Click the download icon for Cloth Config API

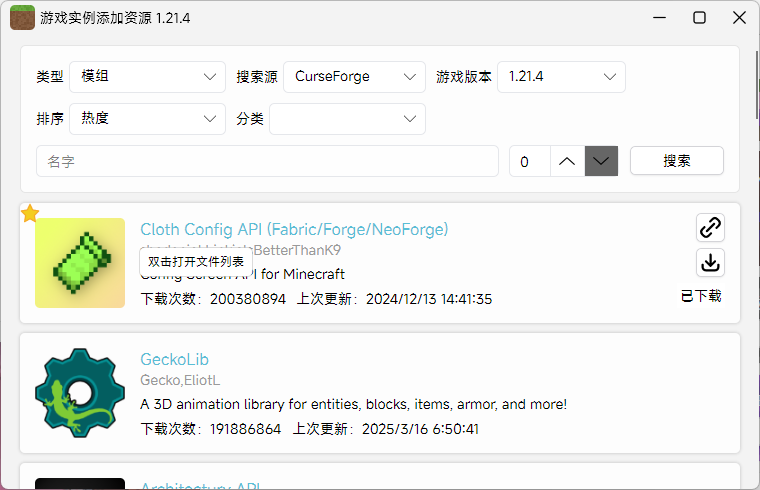coord(710,263)
